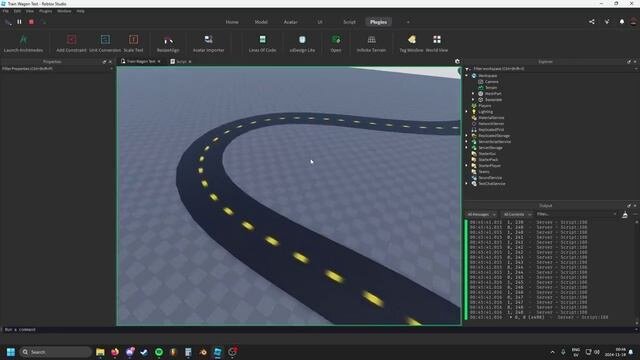Open the All Contexts filter dropdown
This screenshot has height=360, width=640.
517,214
